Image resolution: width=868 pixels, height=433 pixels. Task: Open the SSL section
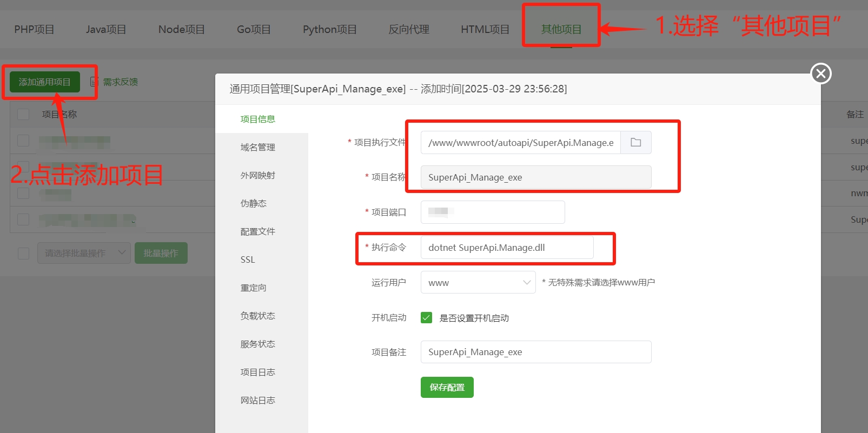point(248,259)
